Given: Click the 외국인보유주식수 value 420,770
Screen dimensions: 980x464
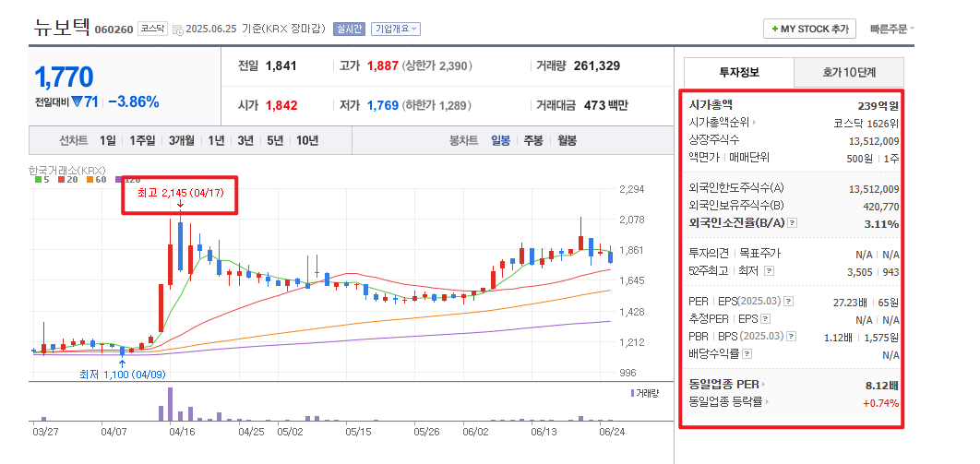Looking at the screenshot, I should pos(881,206).
